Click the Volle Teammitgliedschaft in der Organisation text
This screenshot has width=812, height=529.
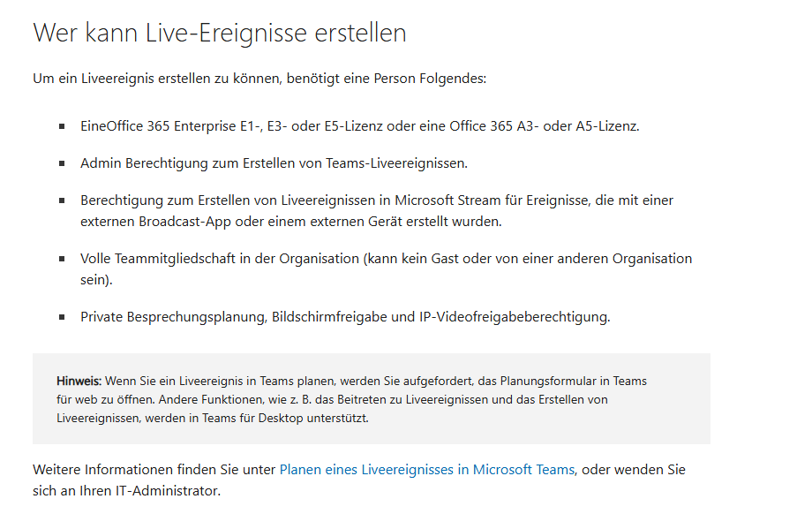click(x=220, y=259)
